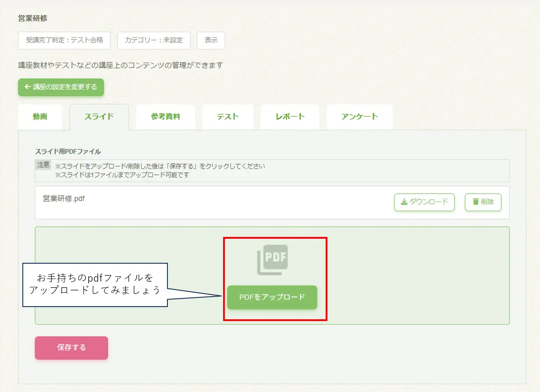
Task: Select the レポート tab
Action: tap(290, 117)
